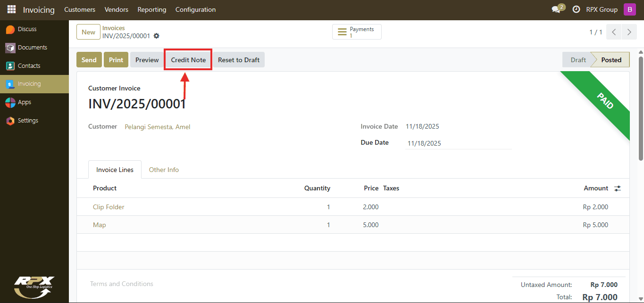The image size is (644, 303).
Task: Click the Rp 2.000 amount cell
Action: pos(595,207)
